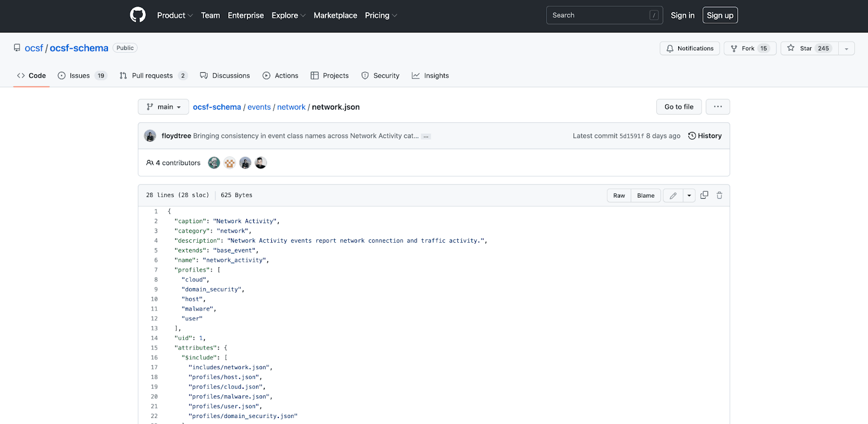Click floydtree author avatar

(x=150, y=136)
